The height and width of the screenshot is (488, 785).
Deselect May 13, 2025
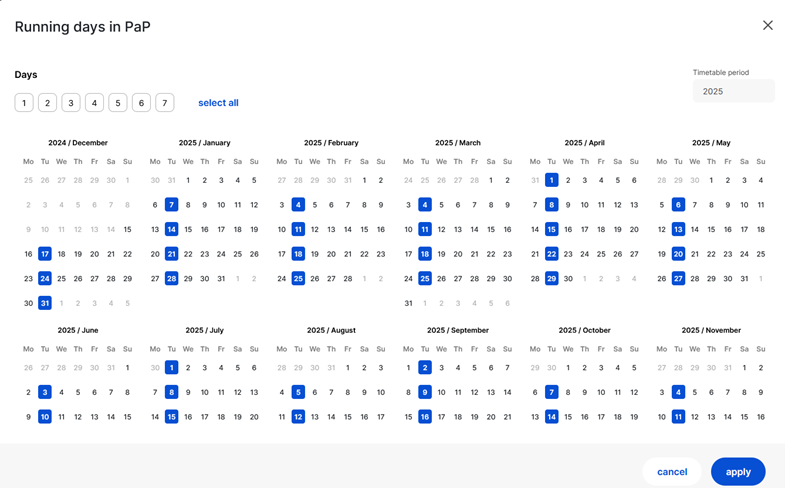tap(678, 229)
